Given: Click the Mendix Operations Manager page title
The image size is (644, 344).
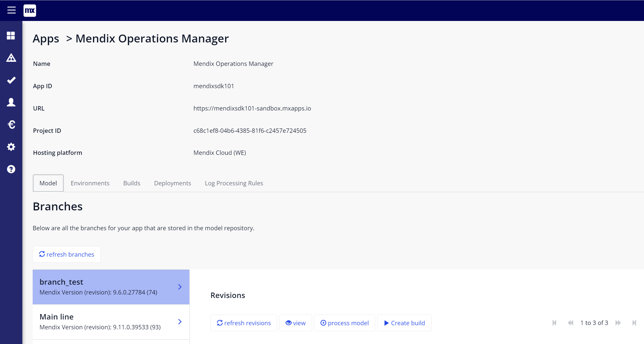Looking at the screenshot, I should click(152, 38).
